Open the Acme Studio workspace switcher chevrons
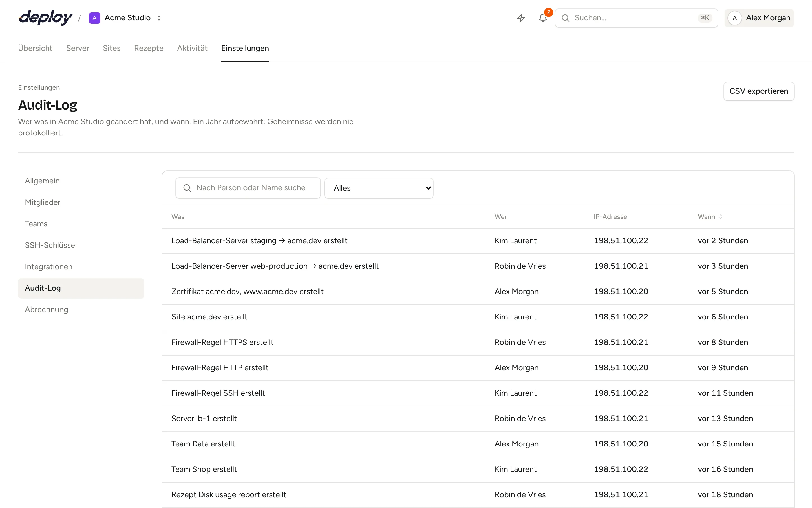The width and height of the screenshot is (812, 508). point(159,18)
